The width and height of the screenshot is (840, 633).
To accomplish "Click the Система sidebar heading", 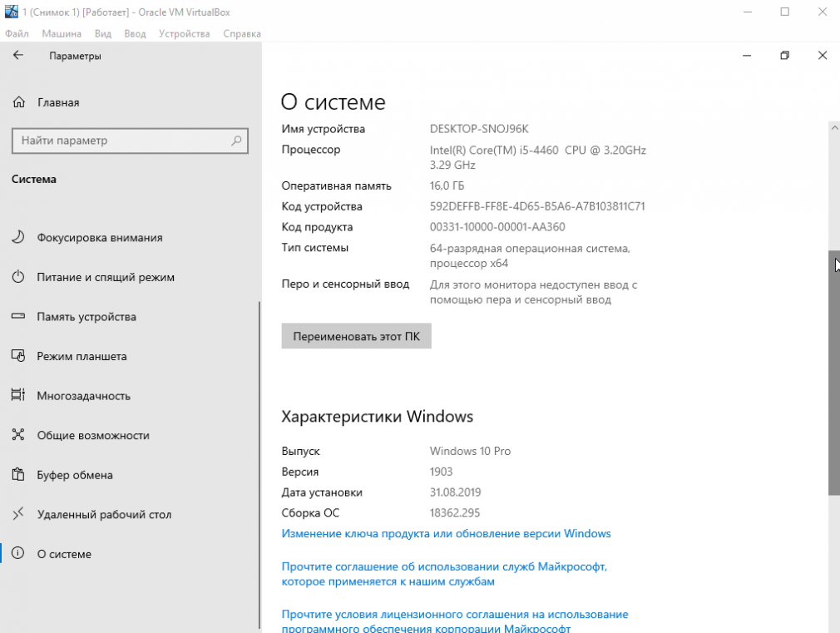I will coord(34,179).
